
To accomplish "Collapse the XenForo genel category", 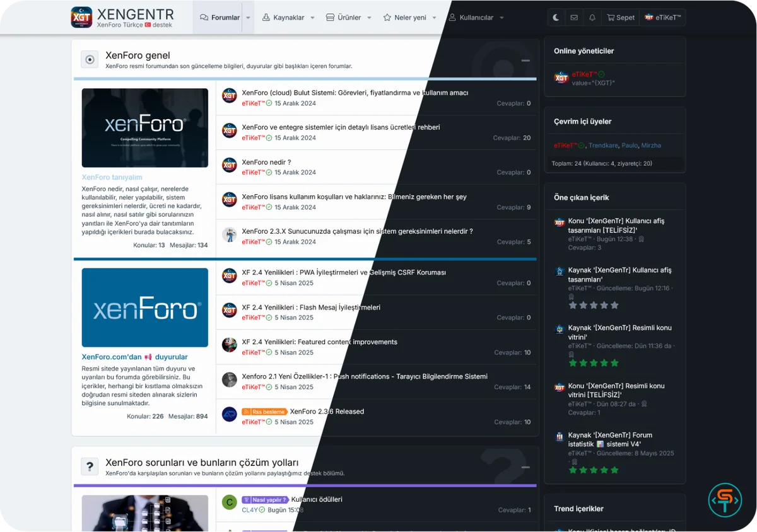I will pyautogui.click(x=525, y=61).
